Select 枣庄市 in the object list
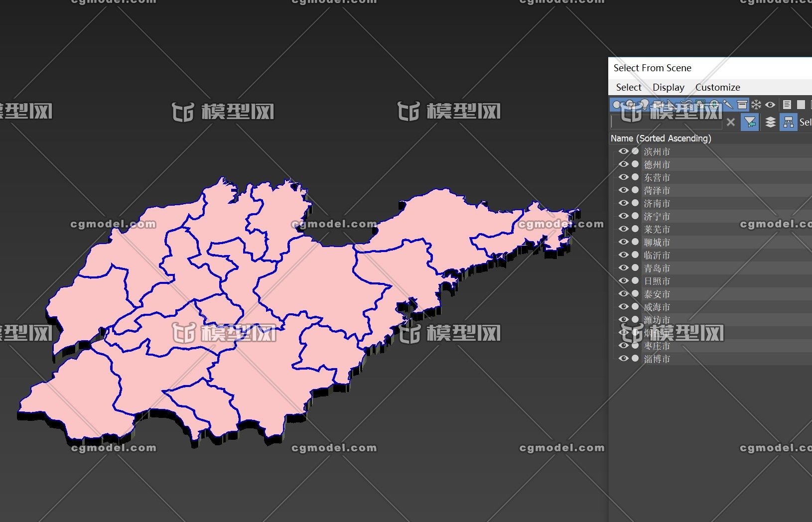 657,346
